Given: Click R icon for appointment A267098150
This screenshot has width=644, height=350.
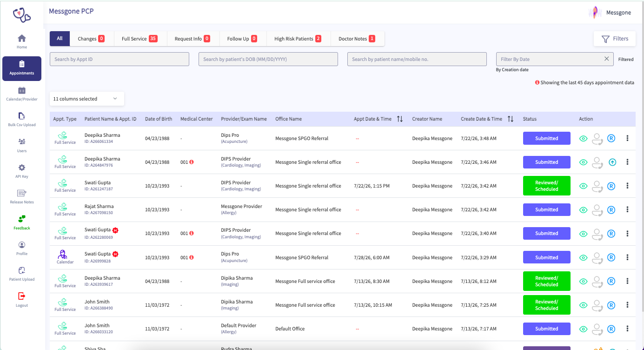Looking at the screenshot, I should pyautogui.click(x=611, y=210).
